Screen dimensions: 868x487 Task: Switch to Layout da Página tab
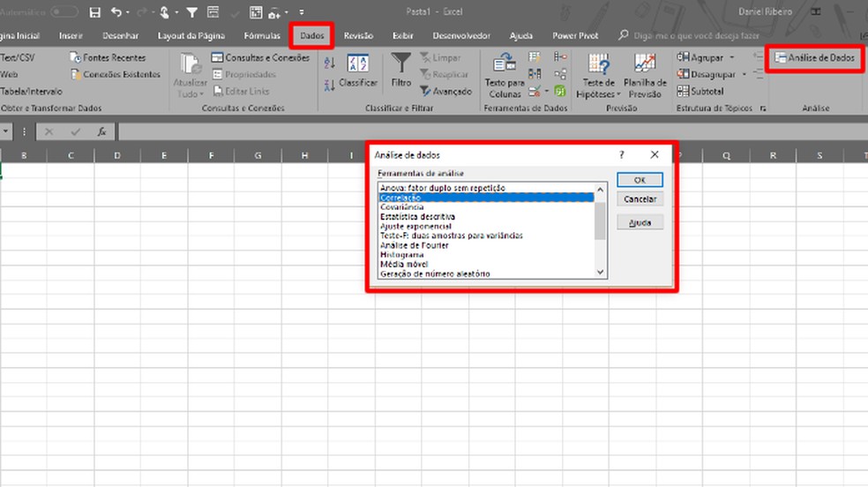(x=191, y=35)
